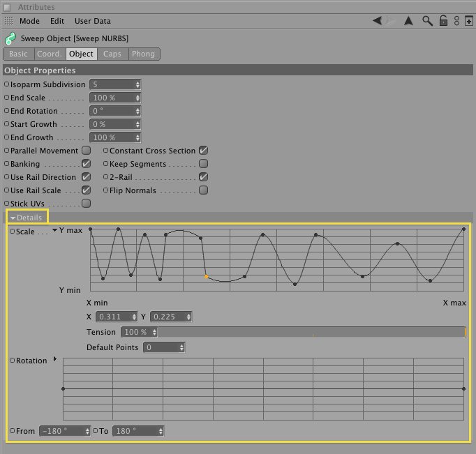Click the Tension slider bar
This screenshot has height=454, width=476.
click(311, 332)
